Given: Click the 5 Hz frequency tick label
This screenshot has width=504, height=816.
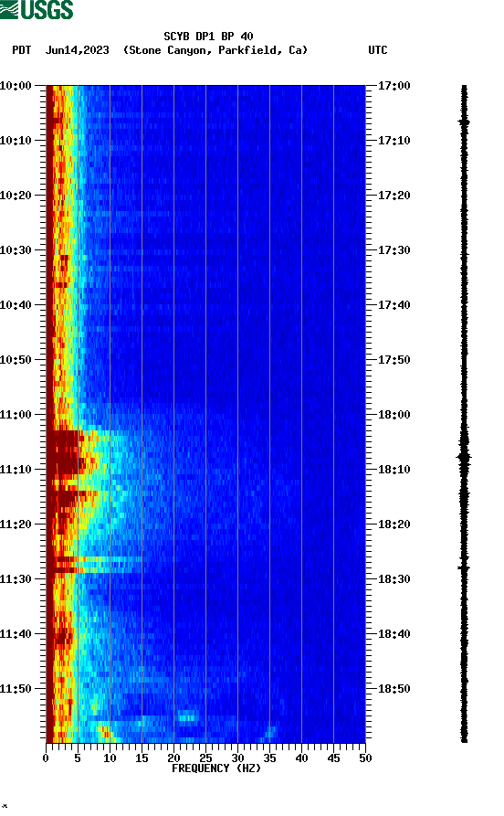Looking at the screenshot, I should (78, 758).
